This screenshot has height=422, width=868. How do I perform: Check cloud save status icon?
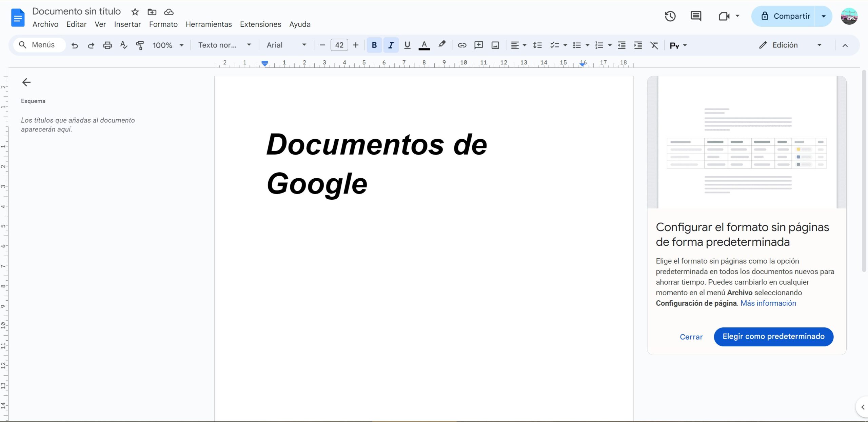(169, 12)
